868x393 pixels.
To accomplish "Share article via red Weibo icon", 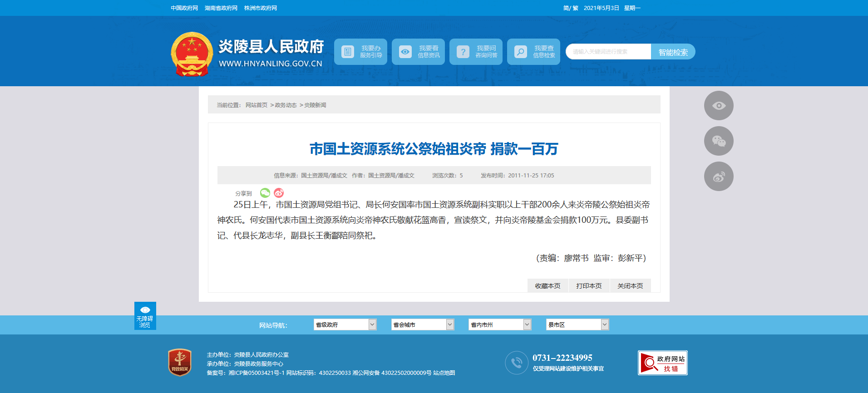I will (x=279, y=193).
